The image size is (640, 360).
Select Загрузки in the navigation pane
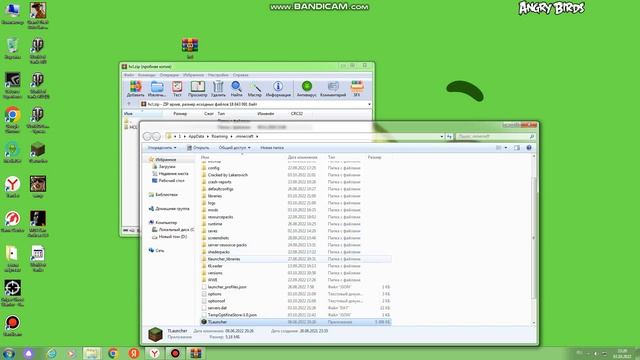pos(164,167)
